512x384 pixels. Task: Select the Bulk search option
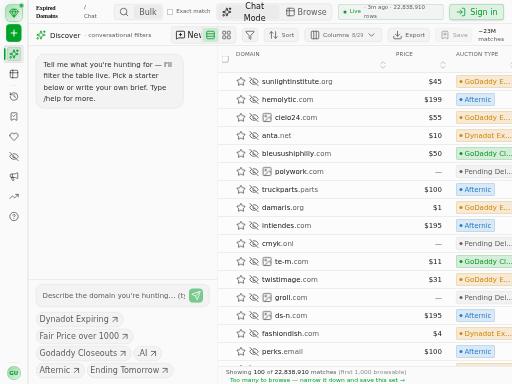pos(148,12)
